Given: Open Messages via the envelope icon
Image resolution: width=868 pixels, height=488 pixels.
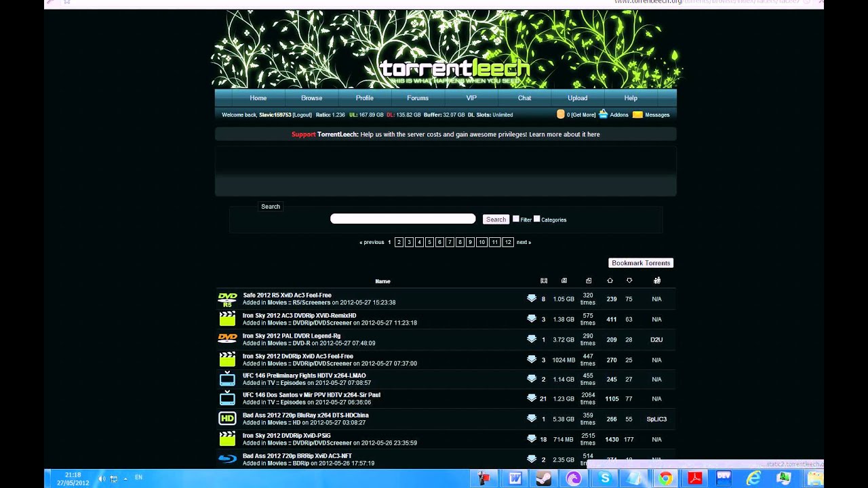Looking at the screenshot, I should (x=637, y=115).
